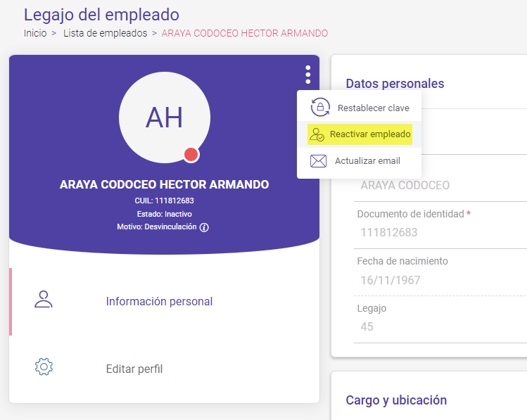
Task: Select Actualizar email menu entry
Action: 359,161
